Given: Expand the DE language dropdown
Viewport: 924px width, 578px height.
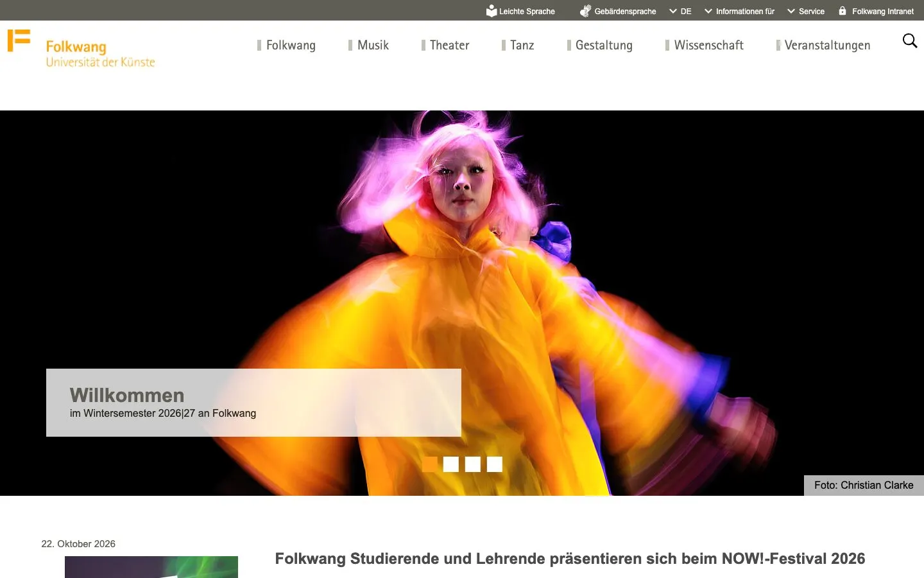Looking at the screenshot, I should [680, 12].
